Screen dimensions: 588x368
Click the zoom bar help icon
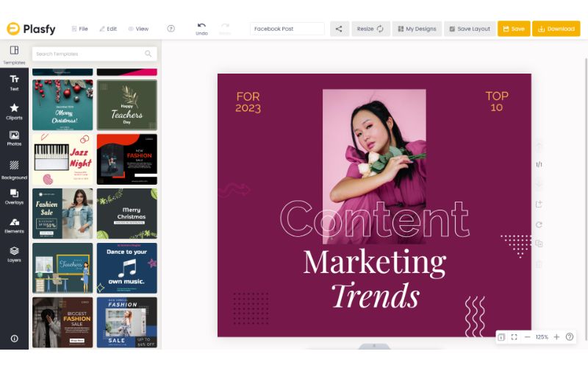(x=569, y=337)
